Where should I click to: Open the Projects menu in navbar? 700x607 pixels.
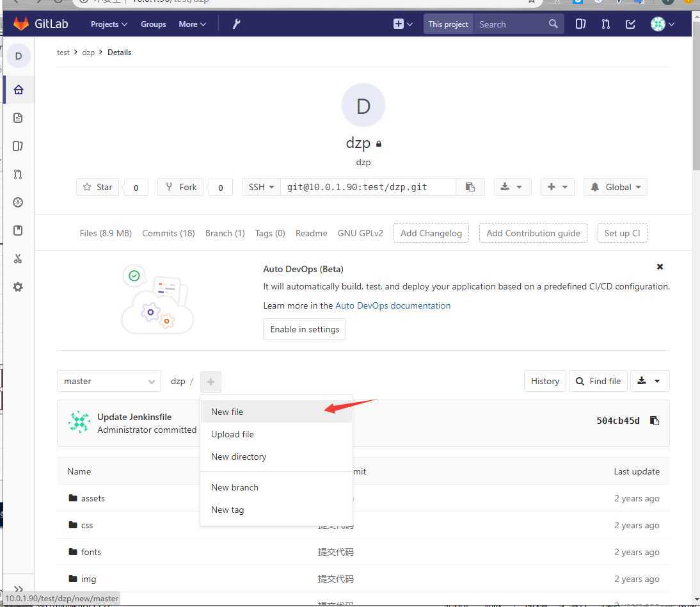[x=109, y=24]
